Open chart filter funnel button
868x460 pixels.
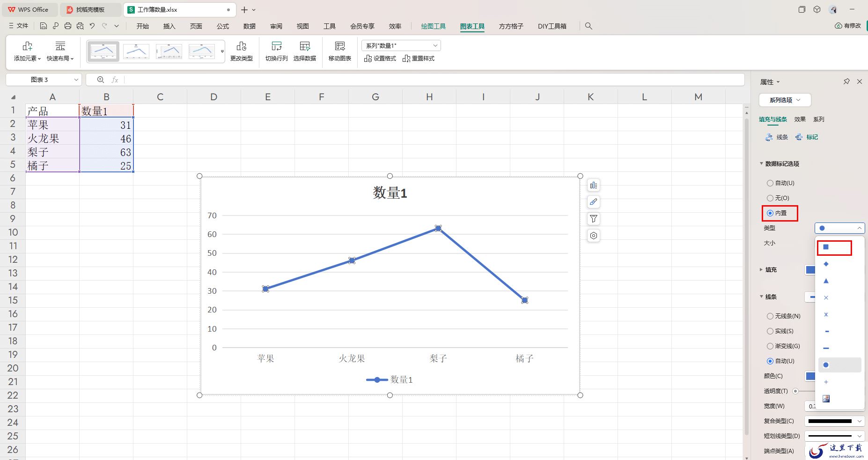click(594, 219)
